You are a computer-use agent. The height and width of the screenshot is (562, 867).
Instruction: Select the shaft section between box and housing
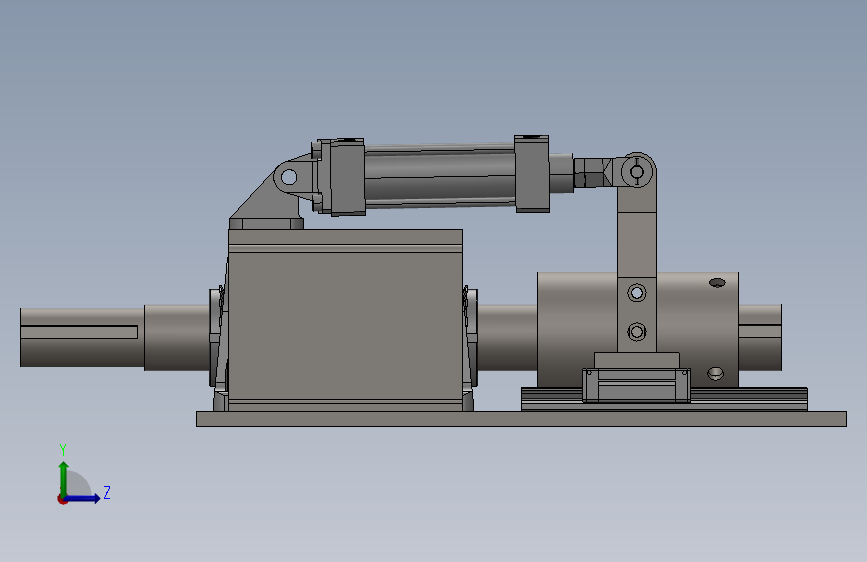tap(507, 337)
